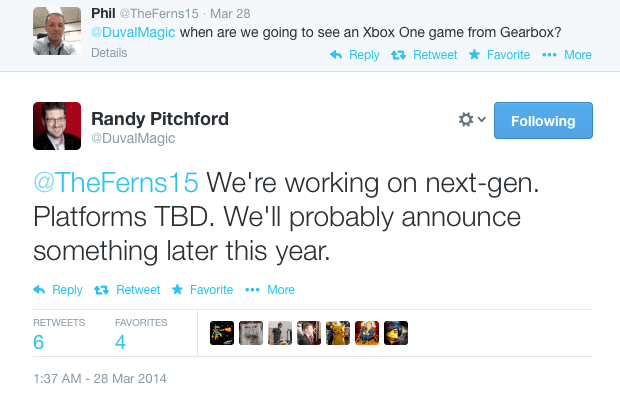620x413 pixels.
Task: View the 4 favorites list
Action: (x=120, y=342)
